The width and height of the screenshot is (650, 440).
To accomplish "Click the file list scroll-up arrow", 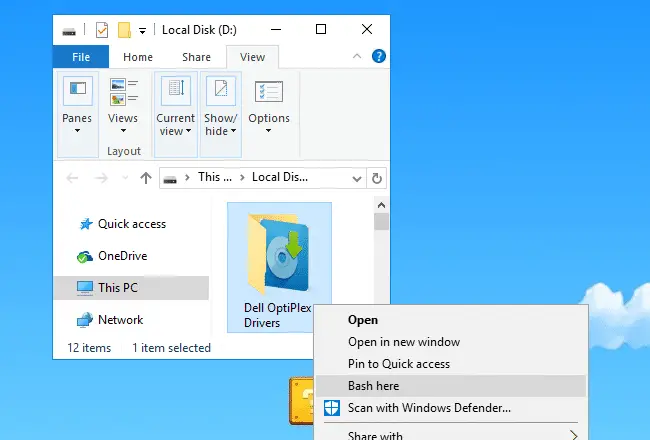I will click(x=381, y=205).
